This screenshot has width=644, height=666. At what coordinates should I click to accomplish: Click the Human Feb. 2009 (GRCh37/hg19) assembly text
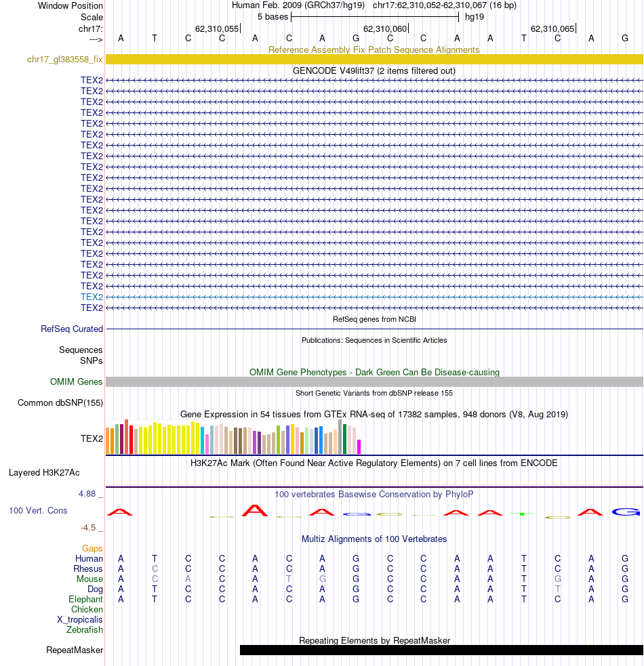[298, 5]
